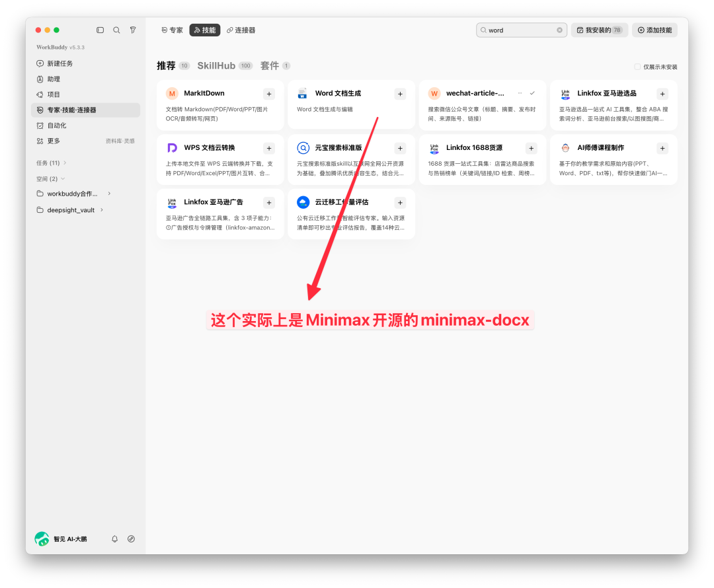
Task: Click the WorkBuddy v5.3.3 version label
Action: [61, 47]
